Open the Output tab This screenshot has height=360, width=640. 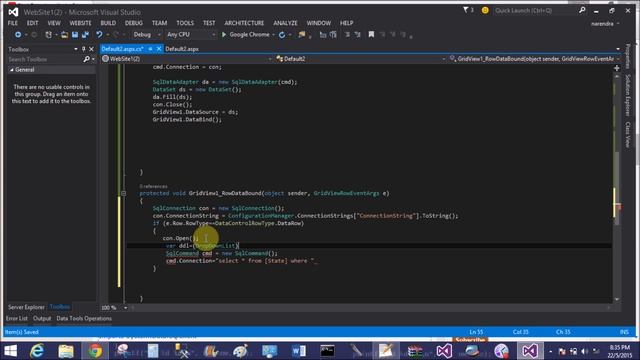(x=42, y=318)
